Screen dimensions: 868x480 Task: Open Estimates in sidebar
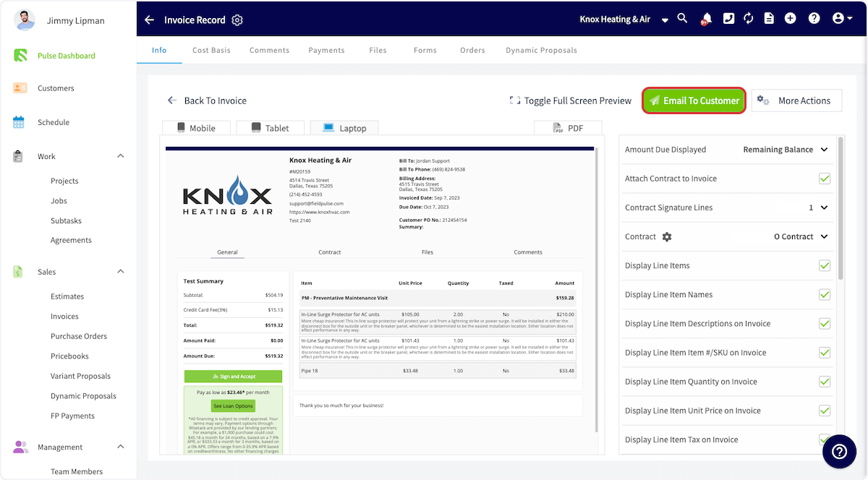67,296
